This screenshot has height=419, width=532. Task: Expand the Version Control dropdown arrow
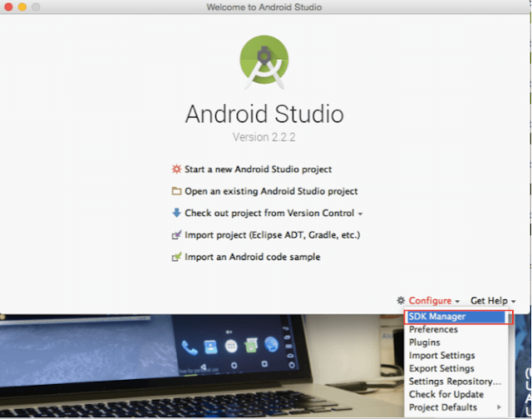coord(360,214)
